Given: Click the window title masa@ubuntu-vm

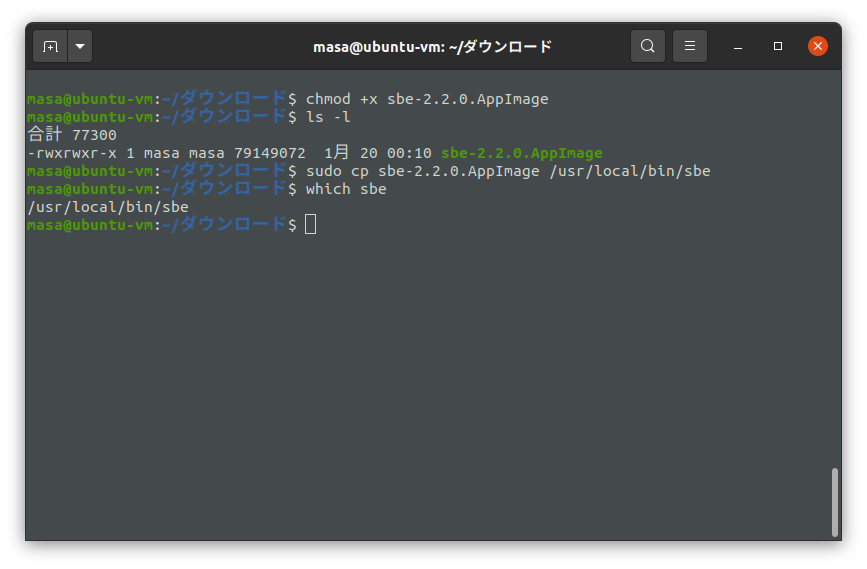Looking at the screenshot, I should coord(432,47).
